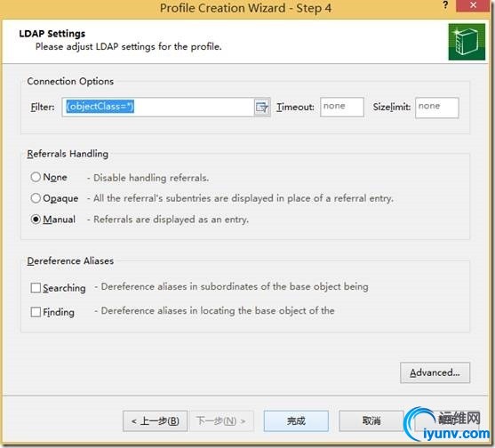Click the 'Connection Options' group label
495x448 pixels.
(70, 81)
